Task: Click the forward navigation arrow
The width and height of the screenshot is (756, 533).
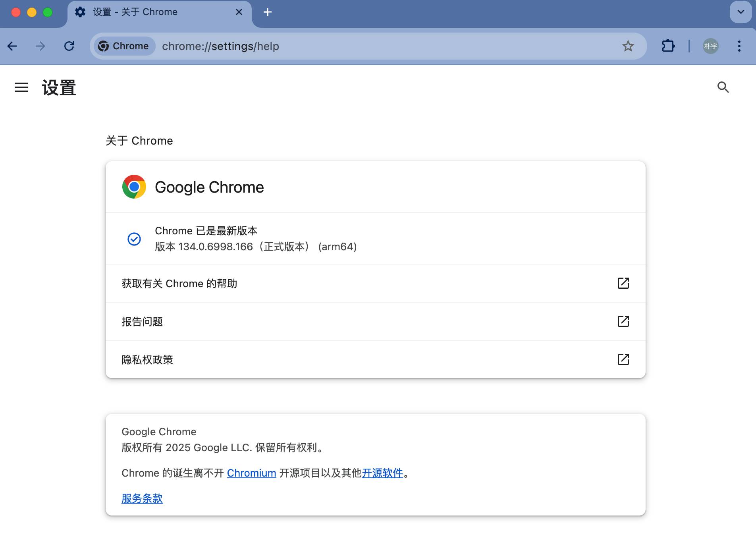Action: click(40, 46)
